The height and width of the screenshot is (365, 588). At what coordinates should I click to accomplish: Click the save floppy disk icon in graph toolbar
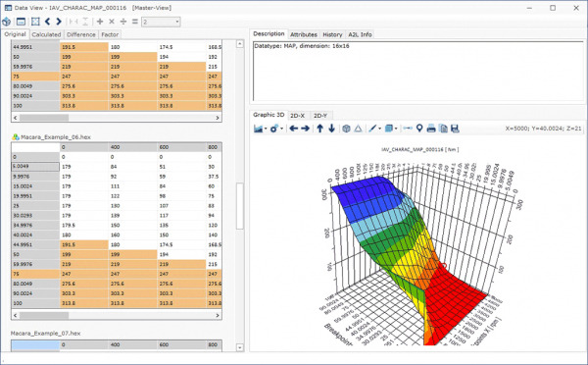(x=455, y=129)
